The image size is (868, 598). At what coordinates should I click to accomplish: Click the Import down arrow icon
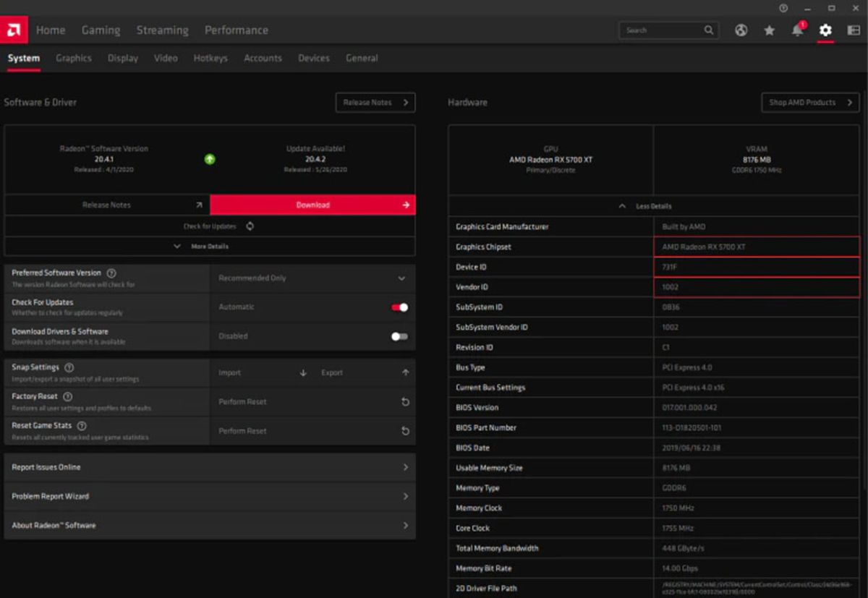(x=303, y=373)
